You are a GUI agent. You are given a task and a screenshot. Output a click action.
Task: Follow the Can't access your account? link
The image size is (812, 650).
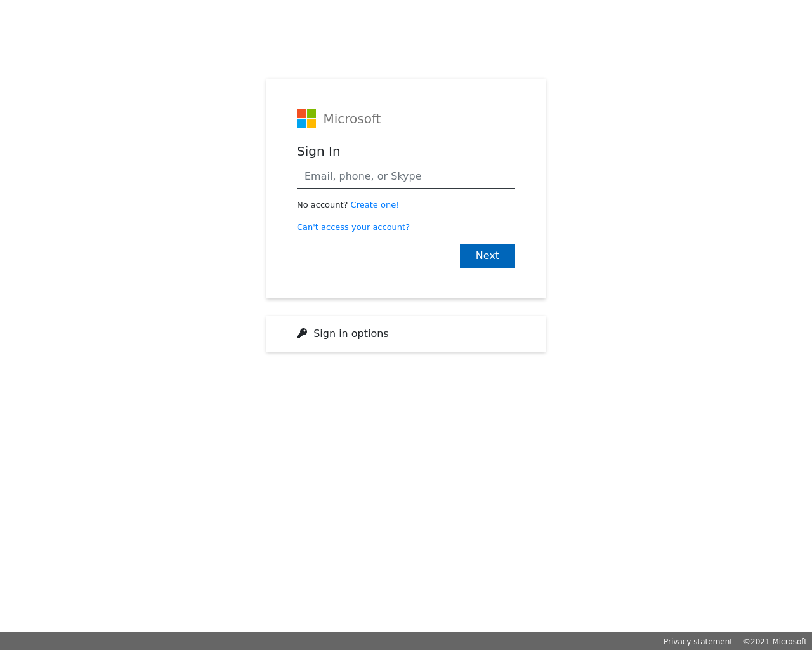coord(353,227)
